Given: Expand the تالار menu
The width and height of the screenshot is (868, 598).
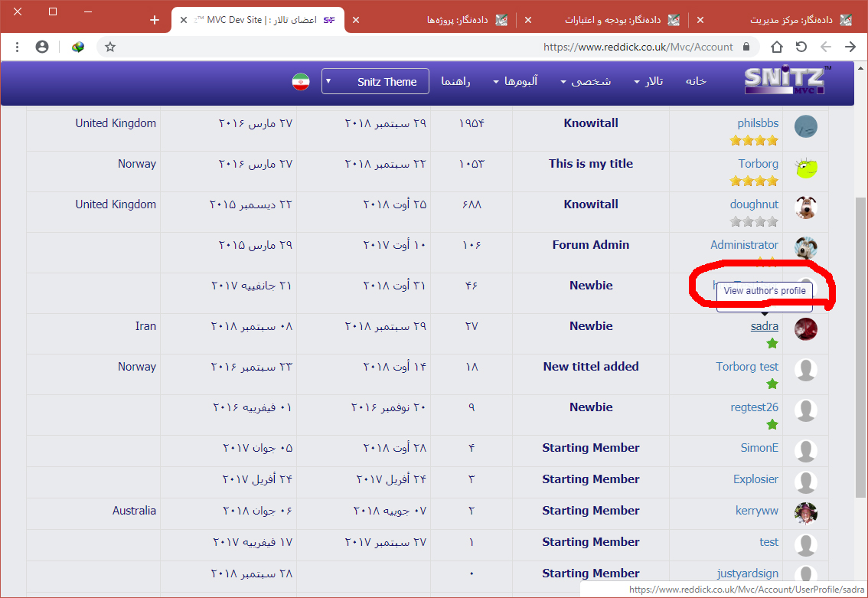Looking at the screenshot, I should [x=648, y=82].
